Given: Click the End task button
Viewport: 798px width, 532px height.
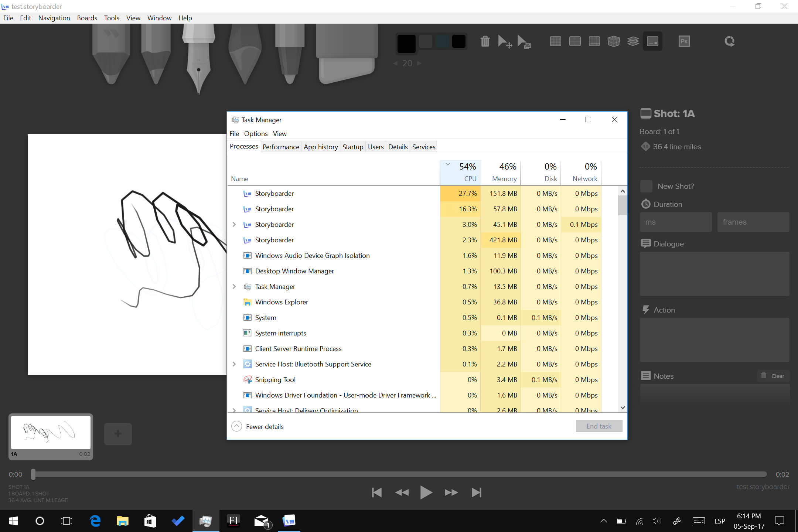Looking at the screenshot, I should click(x=599, y=426).
